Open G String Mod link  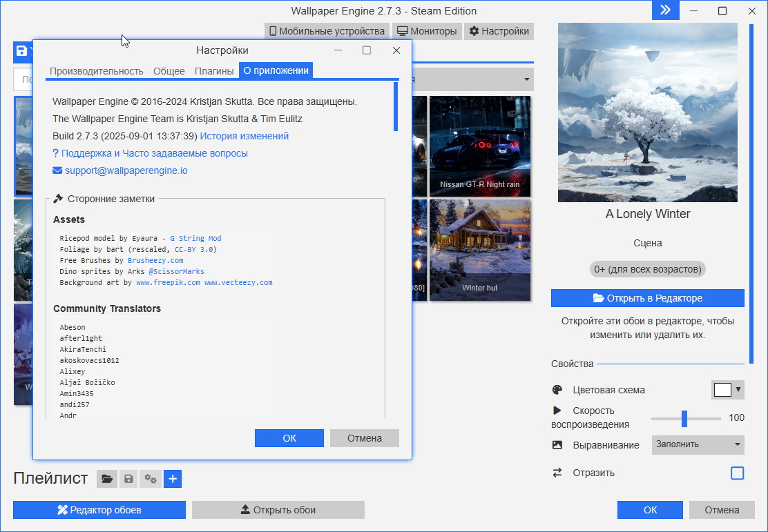click(195, 238)
